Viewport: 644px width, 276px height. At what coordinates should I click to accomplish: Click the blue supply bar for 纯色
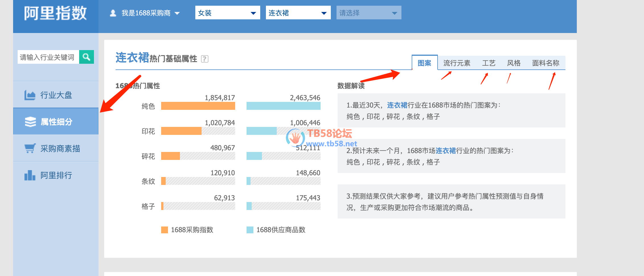[284, 106]
